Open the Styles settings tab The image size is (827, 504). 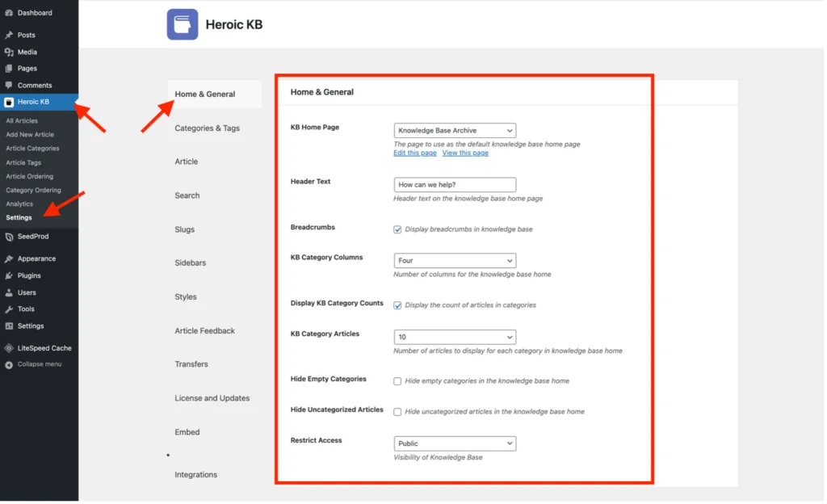click(x=186, y=297)
